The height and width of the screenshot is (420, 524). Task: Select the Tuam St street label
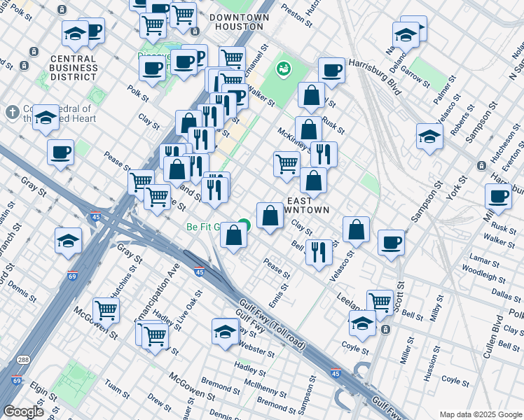tap(117, 389)
